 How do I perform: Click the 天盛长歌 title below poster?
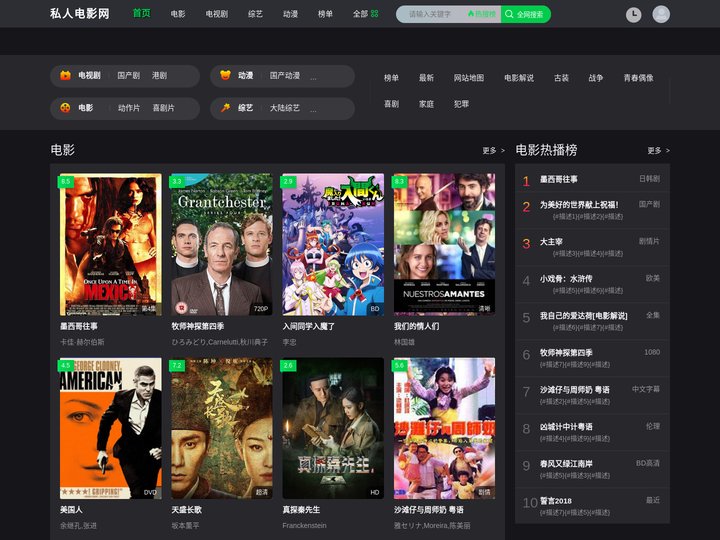(x=186, y=510)
